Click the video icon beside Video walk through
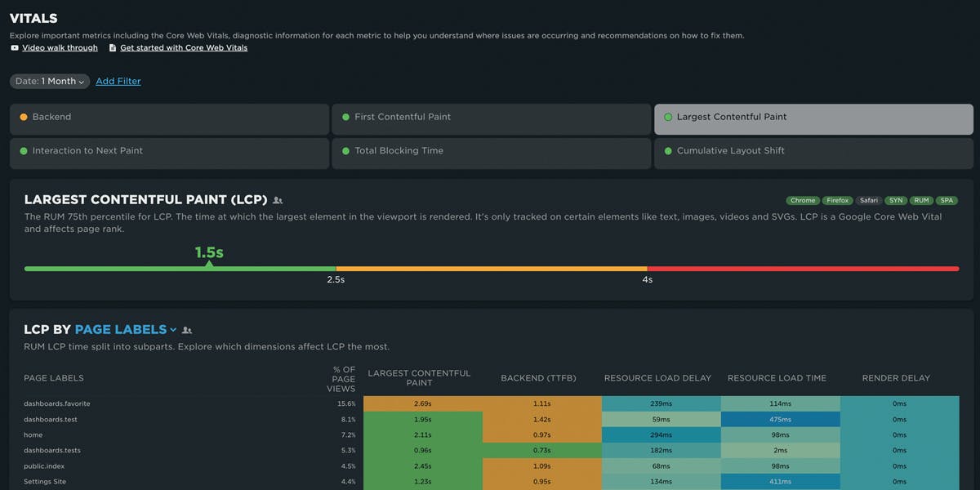Screen dimensions: 980x490 click(15, 48)
